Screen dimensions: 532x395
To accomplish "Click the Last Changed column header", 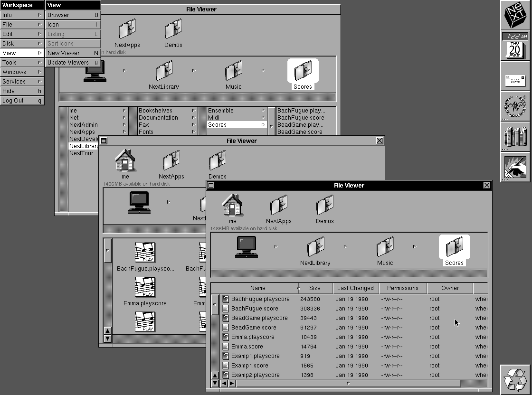I will (x=355, y=288).
